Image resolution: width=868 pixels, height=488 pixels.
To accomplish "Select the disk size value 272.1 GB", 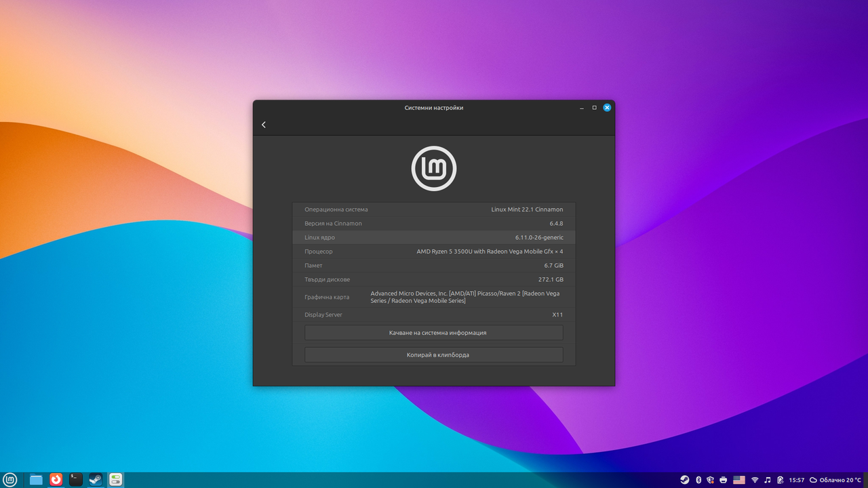I will 551,279.
